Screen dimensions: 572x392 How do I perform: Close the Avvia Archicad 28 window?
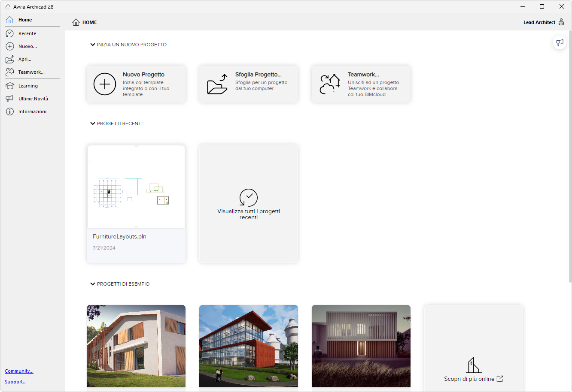[562, 6]
